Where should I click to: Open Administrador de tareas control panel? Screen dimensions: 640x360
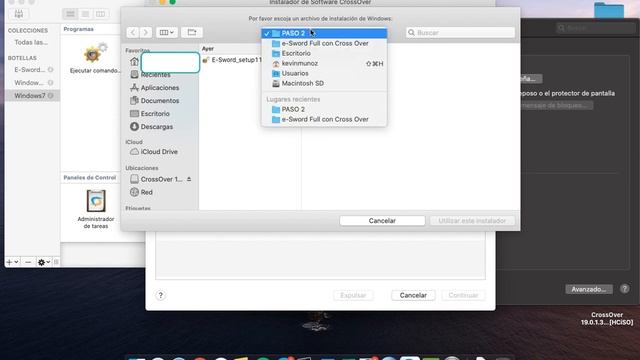[x=96, y=209]
